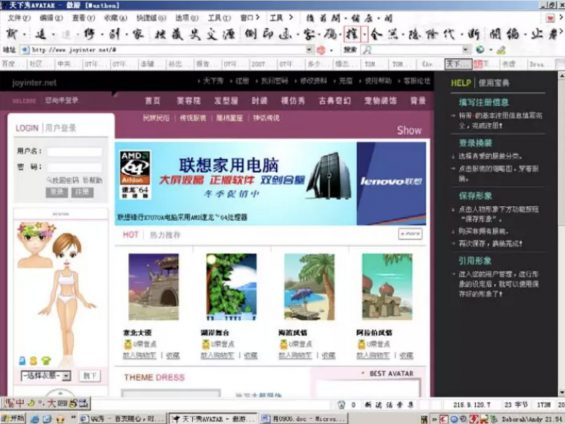The width and height of the screenshot is (565, 424).
Task: Click the yellow clothing icon under the avatar
Action: pos(34,360)
